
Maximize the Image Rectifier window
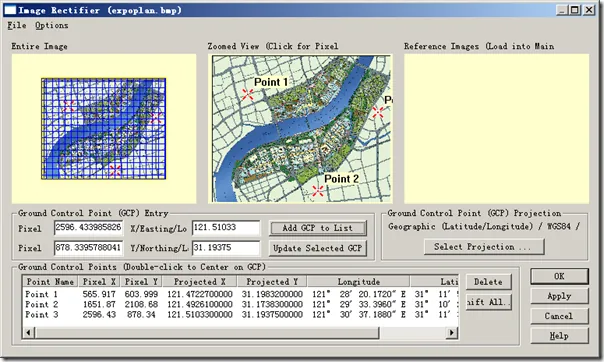574,10
